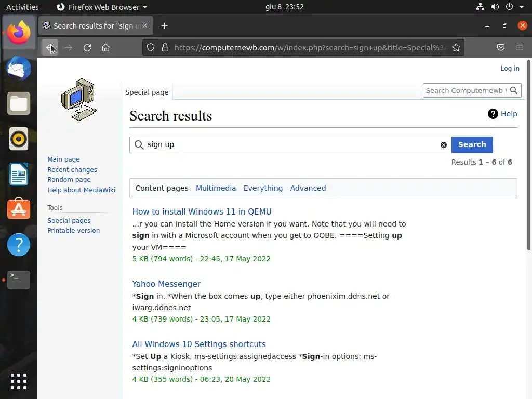This screenshot has width=532, height=399.
Task: Close the Search results tab
Action: 145,26
